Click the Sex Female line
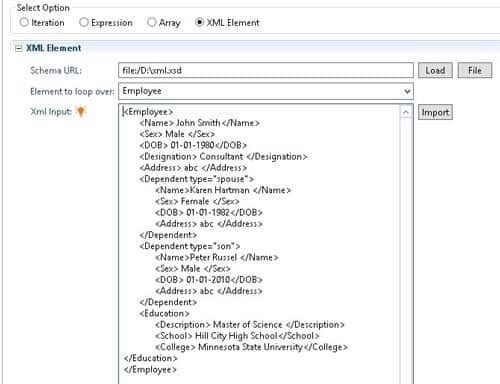 pos(197,202)
